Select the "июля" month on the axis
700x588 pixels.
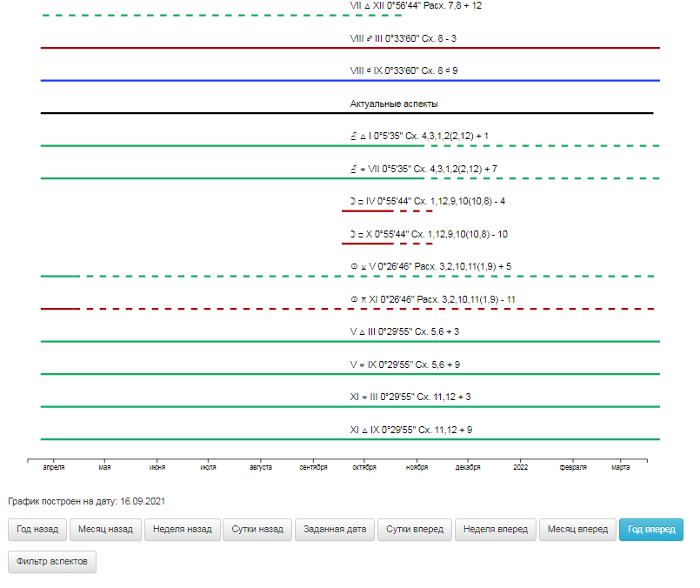[x=209, y=467]
